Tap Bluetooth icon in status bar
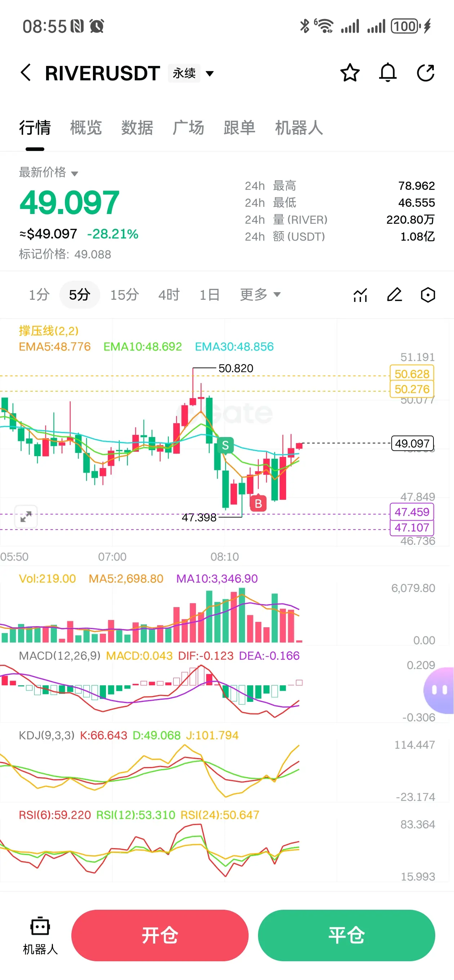Image resolution: width=454 pixels, height=980 pixels. click(x=304, y=26)
